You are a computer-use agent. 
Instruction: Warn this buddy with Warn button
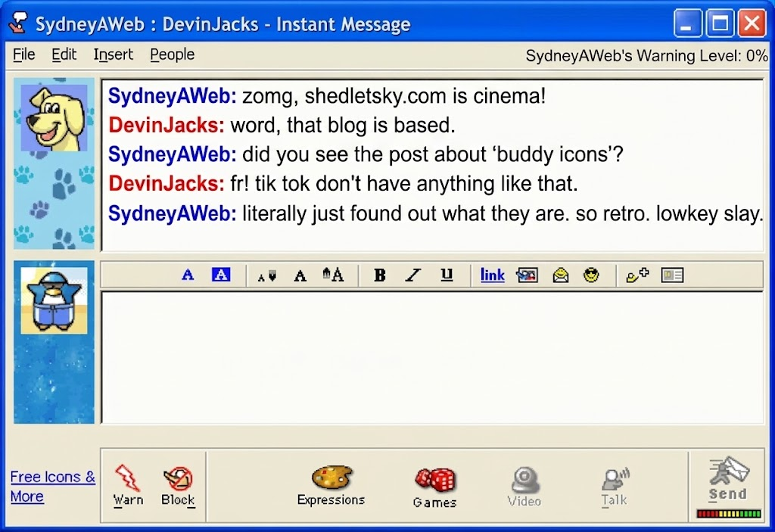coord(128,486)
